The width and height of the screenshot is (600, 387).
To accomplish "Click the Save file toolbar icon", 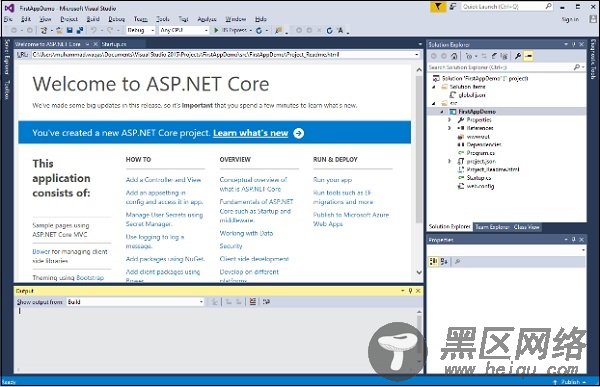I will (70, 30).
